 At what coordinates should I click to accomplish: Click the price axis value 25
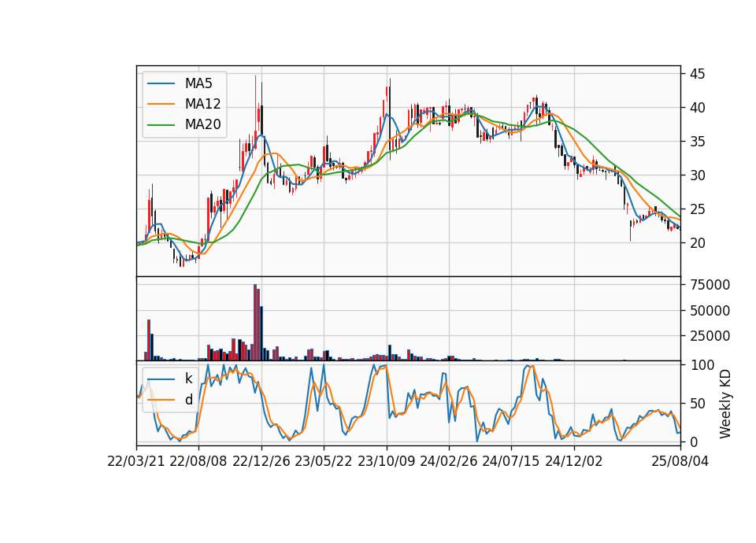(x=697, y=209)
